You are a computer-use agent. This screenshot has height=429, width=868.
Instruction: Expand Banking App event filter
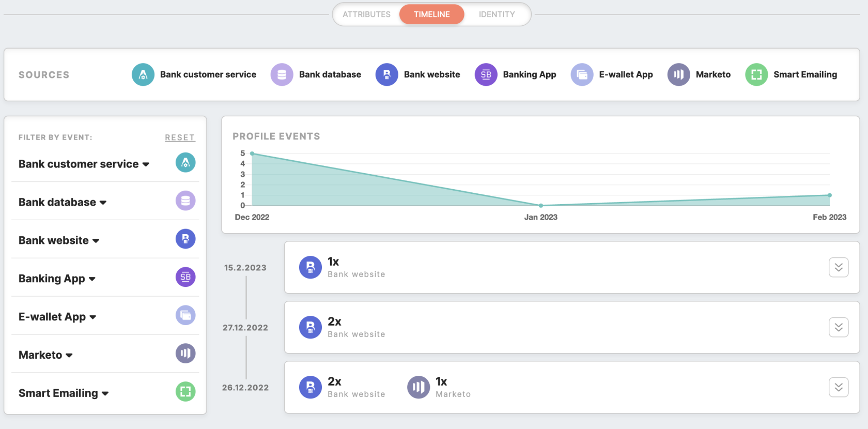pos(57,279)
